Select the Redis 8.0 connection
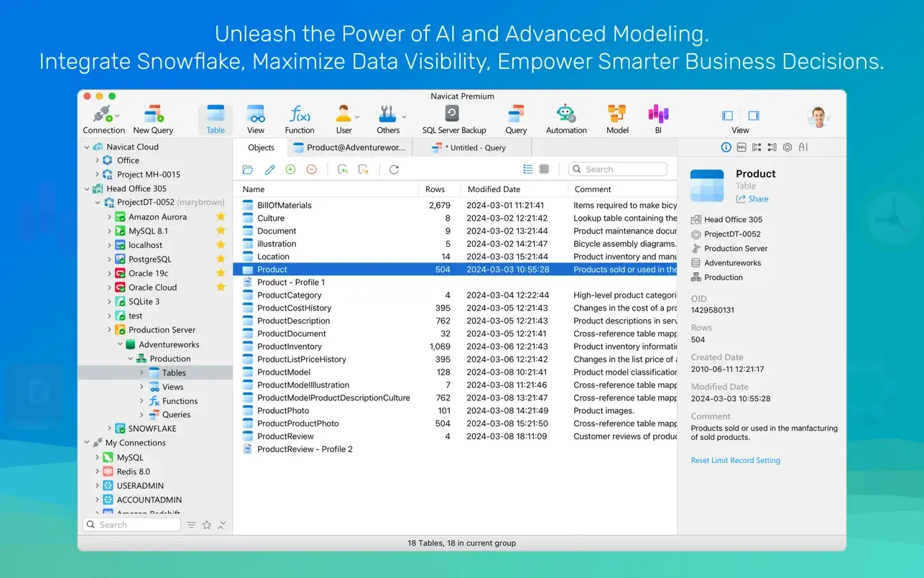The image size is (924, 578). coord(134,472)
